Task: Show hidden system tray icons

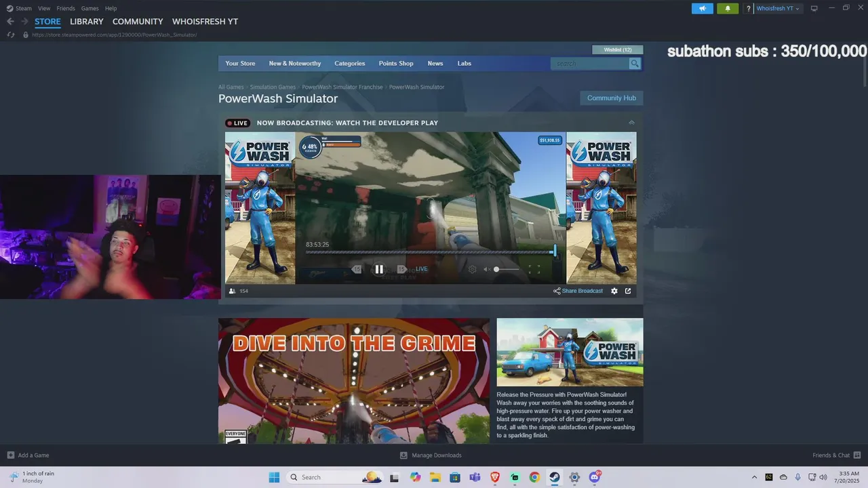Action: click(x=754, y=477)
